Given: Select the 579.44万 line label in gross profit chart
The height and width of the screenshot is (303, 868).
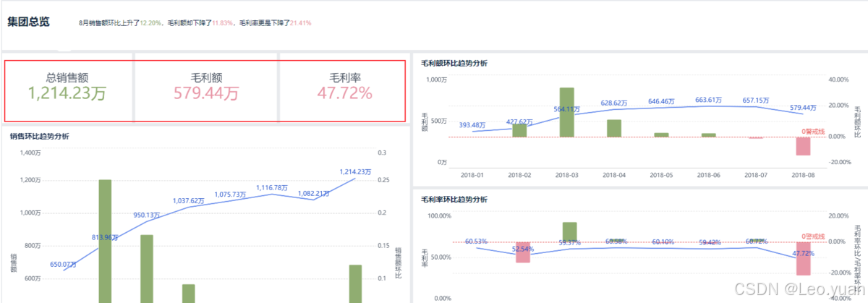Looking at the screenshot, I should [x=802, y=107].
